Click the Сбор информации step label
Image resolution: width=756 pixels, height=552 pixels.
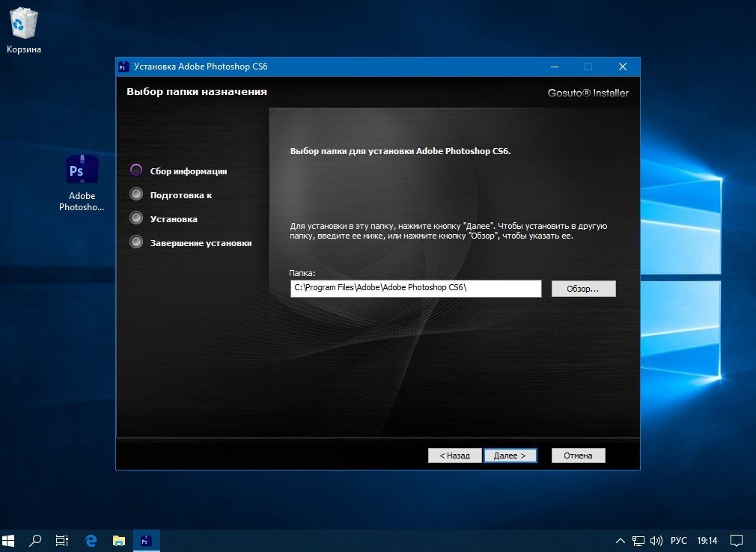tap(189, 171)
